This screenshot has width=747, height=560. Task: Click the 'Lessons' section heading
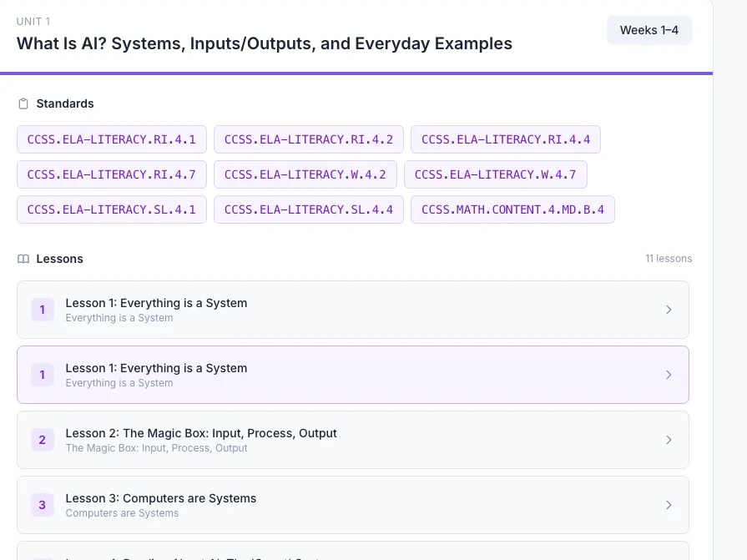tap(59, 259)
